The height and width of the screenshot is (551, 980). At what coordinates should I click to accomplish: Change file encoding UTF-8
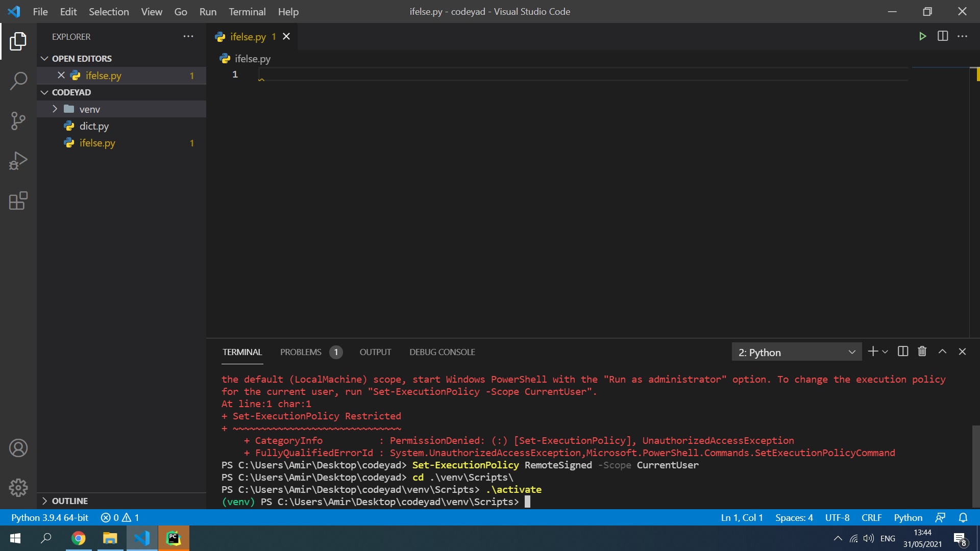(837, 517)
